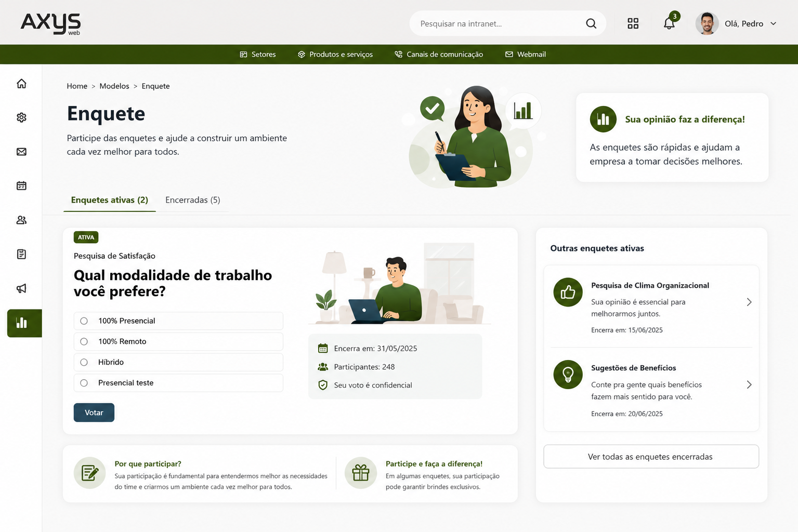The width and height of the screenshot is (798, 532).
Task: Select the 100% Remoto radio option
Action: 84,341
